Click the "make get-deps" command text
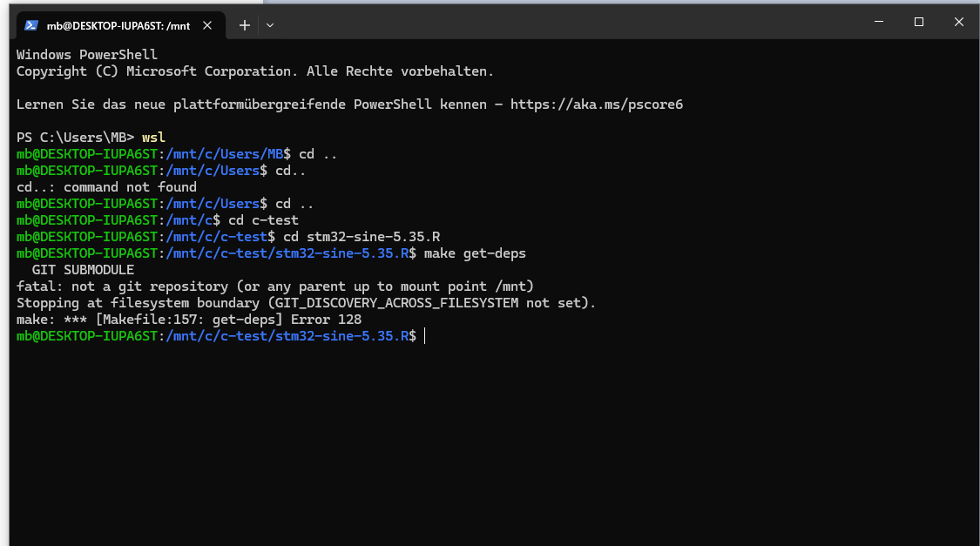 [x=475, y=253]
